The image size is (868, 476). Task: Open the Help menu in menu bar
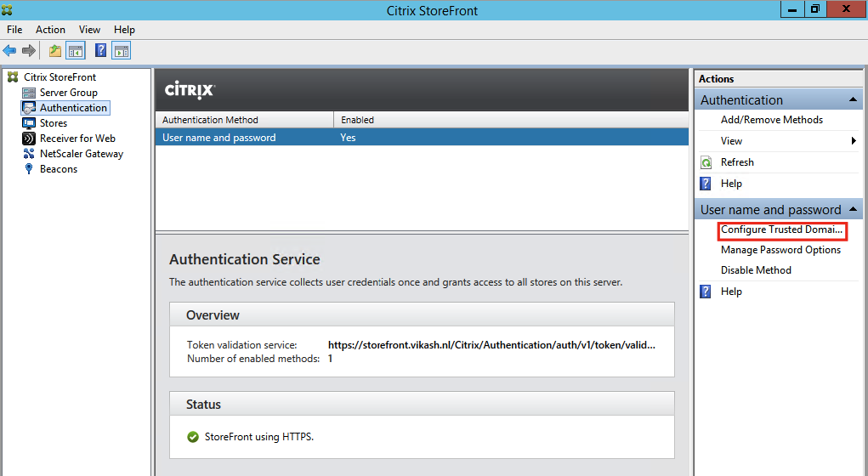coord(124,30)
